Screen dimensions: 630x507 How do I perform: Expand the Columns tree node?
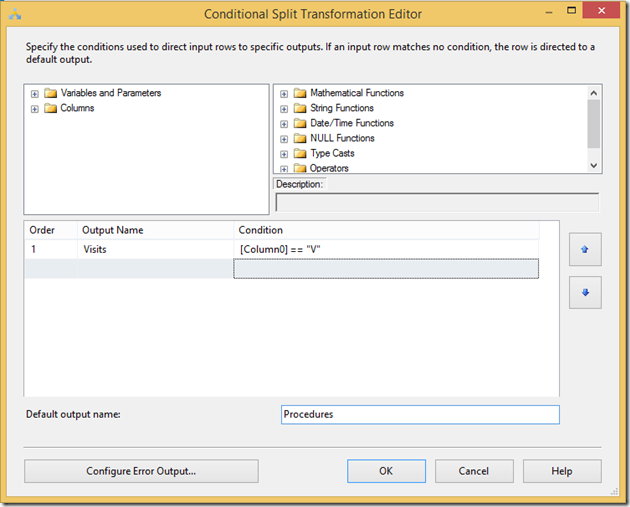tap(35, 108)
